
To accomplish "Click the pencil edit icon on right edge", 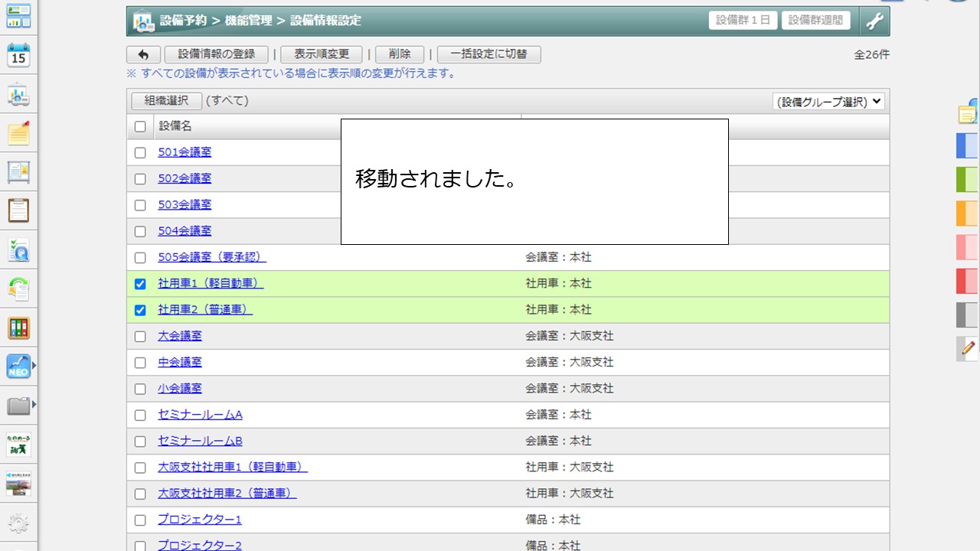I will tap(968, 347).
